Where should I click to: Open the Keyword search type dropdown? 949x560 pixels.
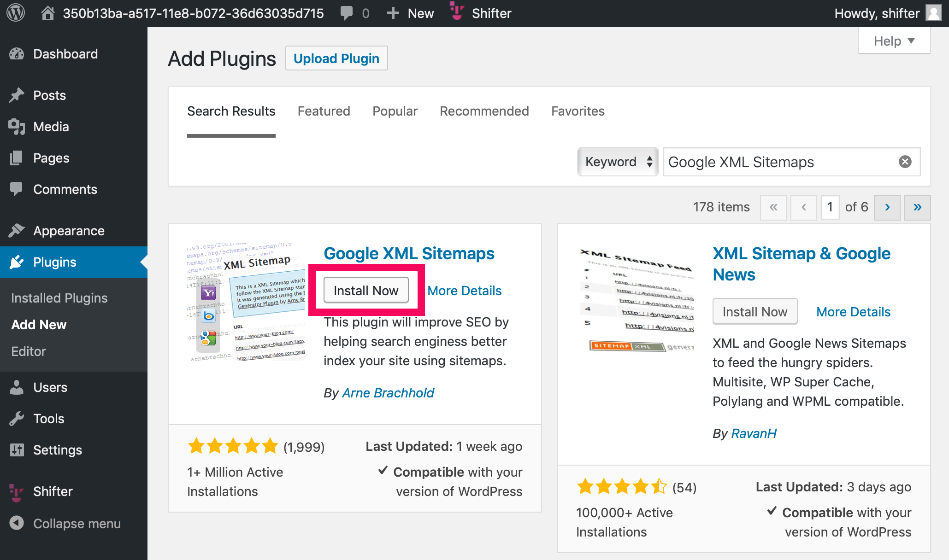(618, 162)
